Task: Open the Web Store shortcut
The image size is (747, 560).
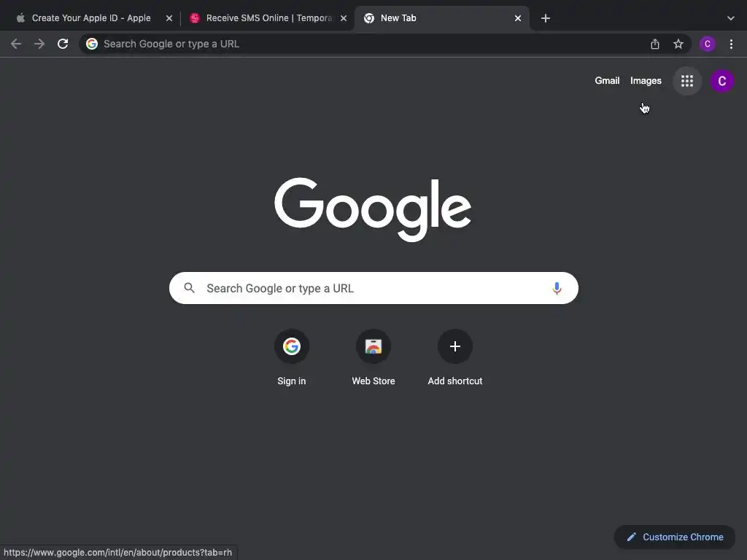Action: (373, 357)
